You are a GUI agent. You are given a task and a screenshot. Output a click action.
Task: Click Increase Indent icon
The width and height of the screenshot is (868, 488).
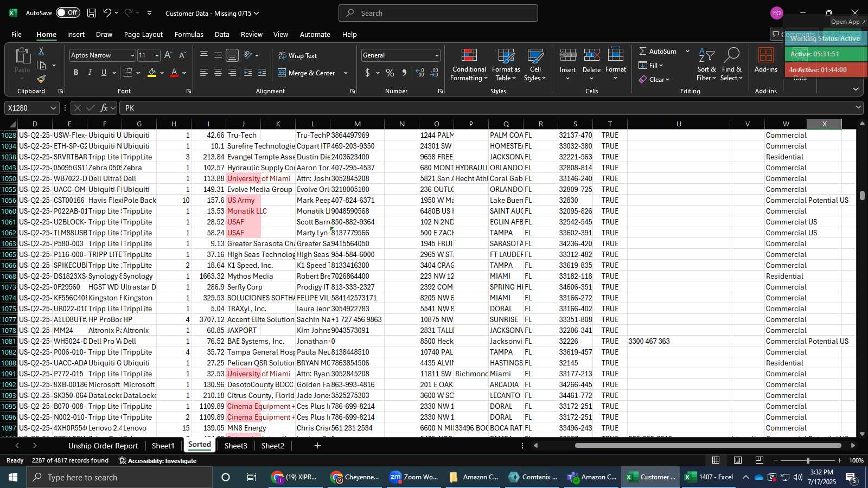[x=262, y=73]
